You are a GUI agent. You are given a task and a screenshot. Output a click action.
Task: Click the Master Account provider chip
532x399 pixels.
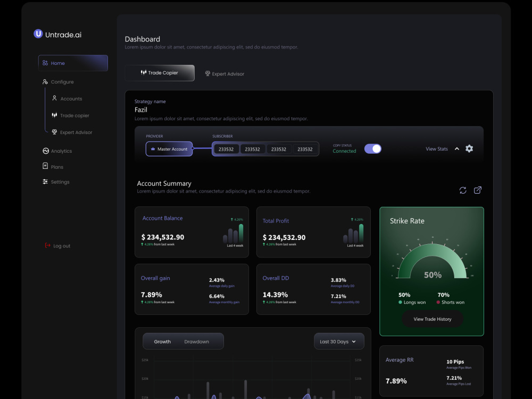(x=169, y=149)
